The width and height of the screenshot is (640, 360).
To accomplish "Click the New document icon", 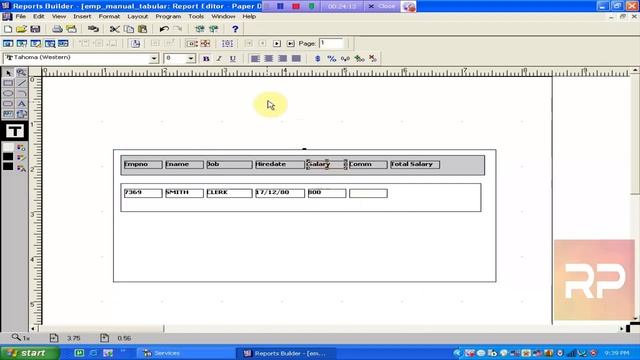I will (x=8, y=29).
